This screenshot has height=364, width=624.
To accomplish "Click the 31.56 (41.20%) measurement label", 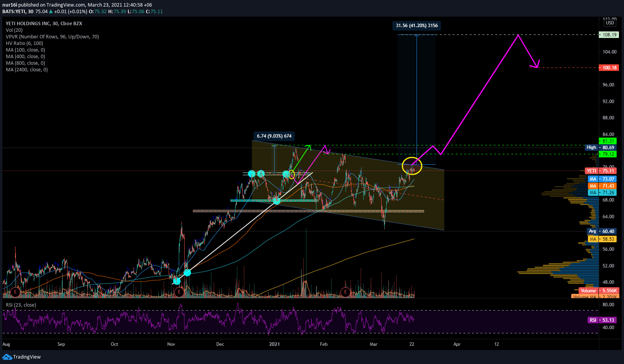I will coord(417,26).
